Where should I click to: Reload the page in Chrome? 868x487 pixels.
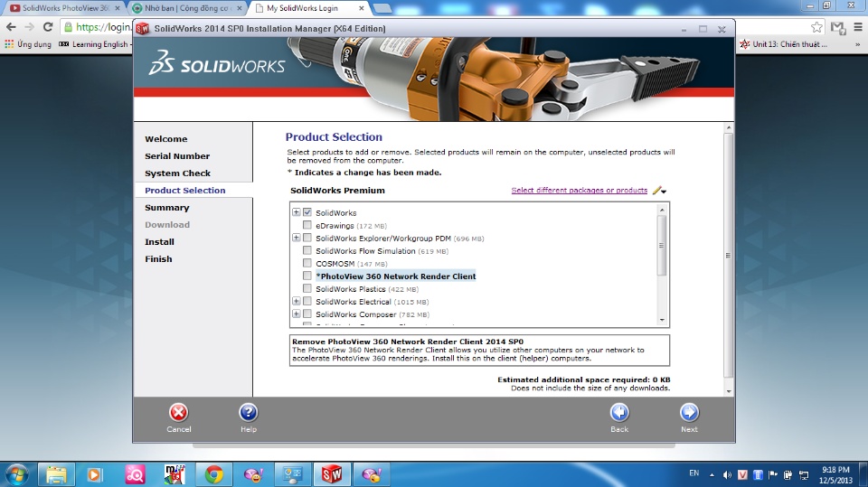[x=48, y=26]
